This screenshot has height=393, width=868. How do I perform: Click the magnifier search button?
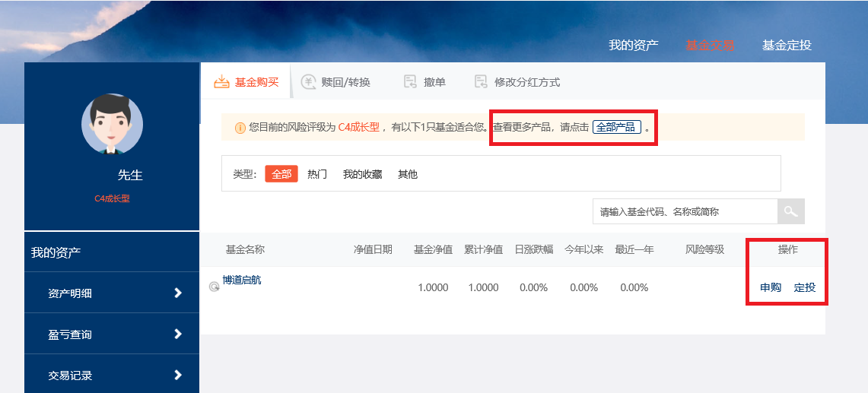791,211
